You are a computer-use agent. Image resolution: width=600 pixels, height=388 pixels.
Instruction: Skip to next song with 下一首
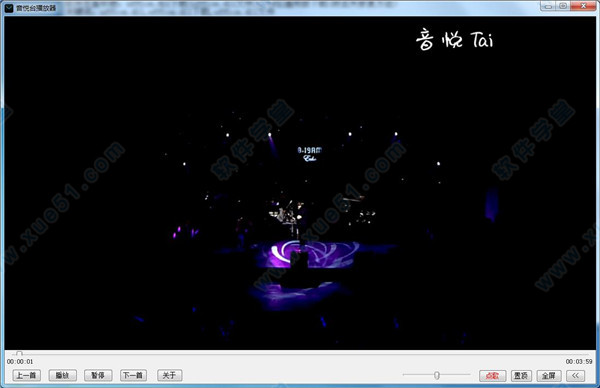[x=133, y=375]
